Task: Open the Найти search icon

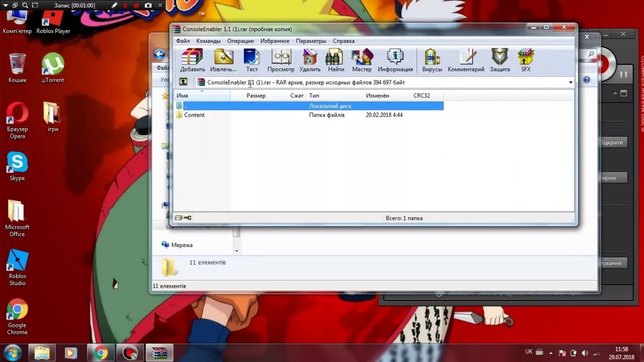Action: (336, 60)
